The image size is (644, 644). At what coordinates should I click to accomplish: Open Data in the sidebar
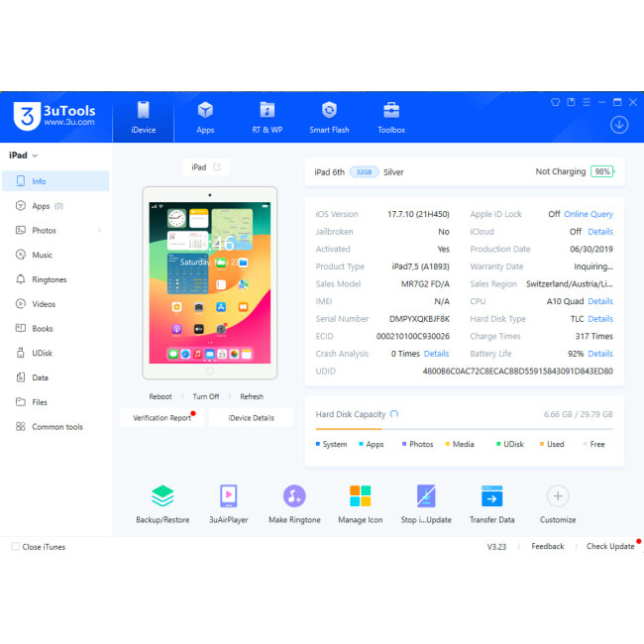tap(55, 377)
